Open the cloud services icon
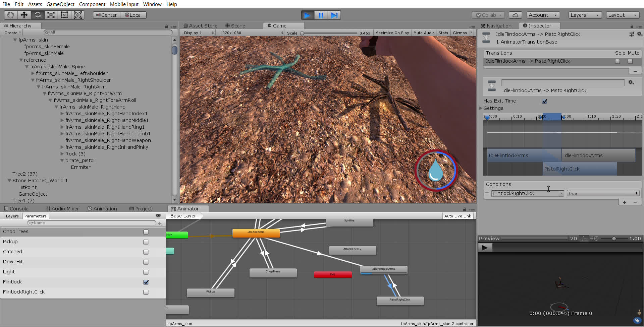The width and height of the screenshot is (644, 327). (515, 15)
